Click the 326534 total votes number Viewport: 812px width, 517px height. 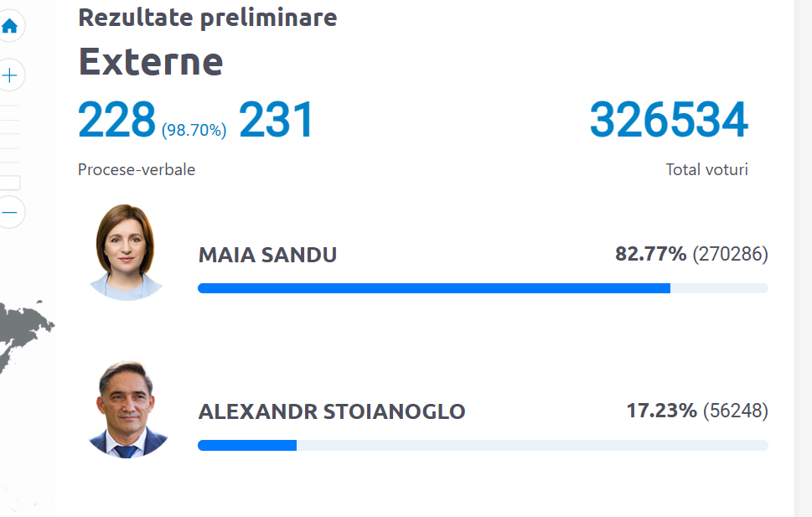click(x=669, y=120)
